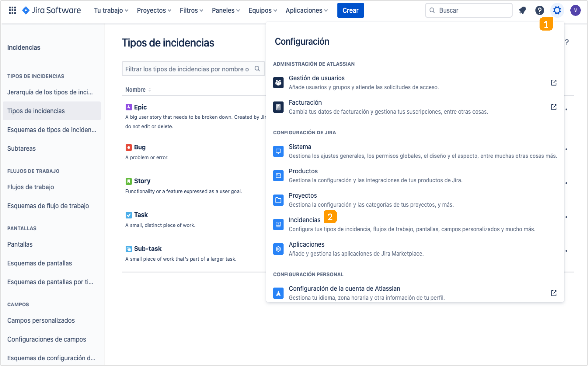The width and height of the screenshot is (588, 366).
Task: Open Esquemas de configuración sidebar link
Action: [x=52, y=358]
